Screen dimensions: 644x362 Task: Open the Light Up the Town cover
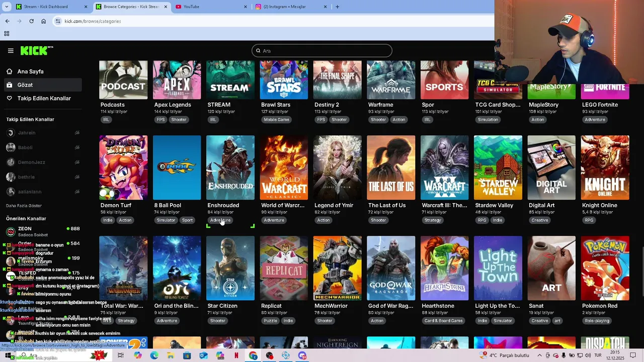[x=498, y=268]
